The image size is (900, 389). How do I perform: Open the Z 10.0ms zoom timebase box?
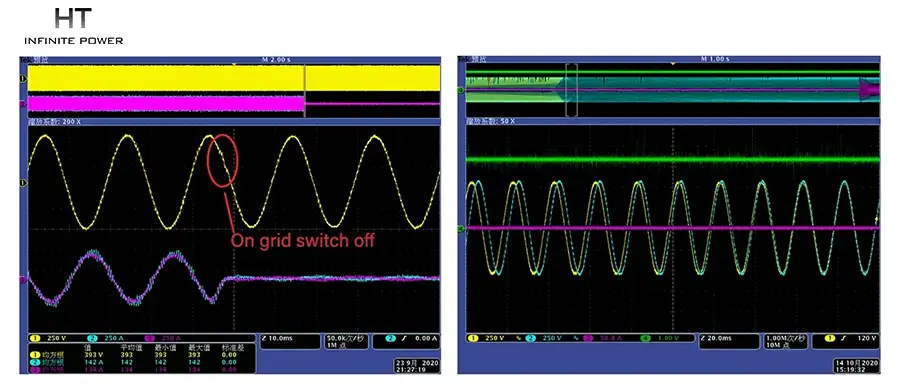(290, 341)
